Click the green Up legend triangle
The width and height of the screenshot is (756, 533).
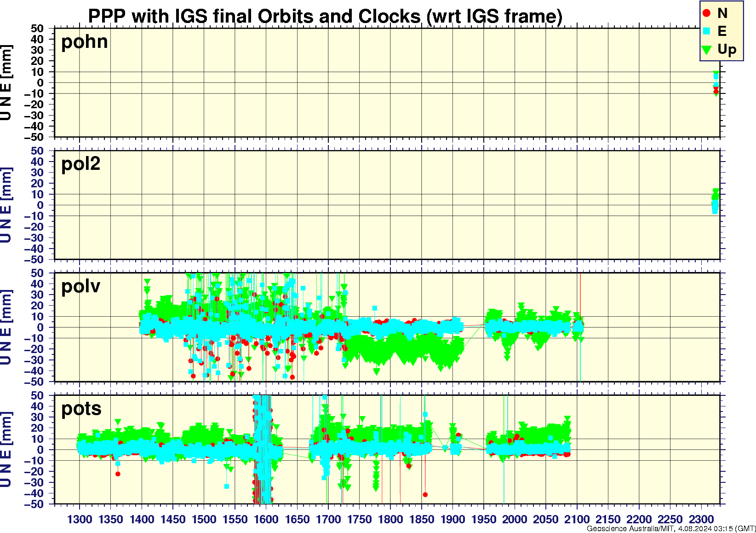[x=707, y=49]
